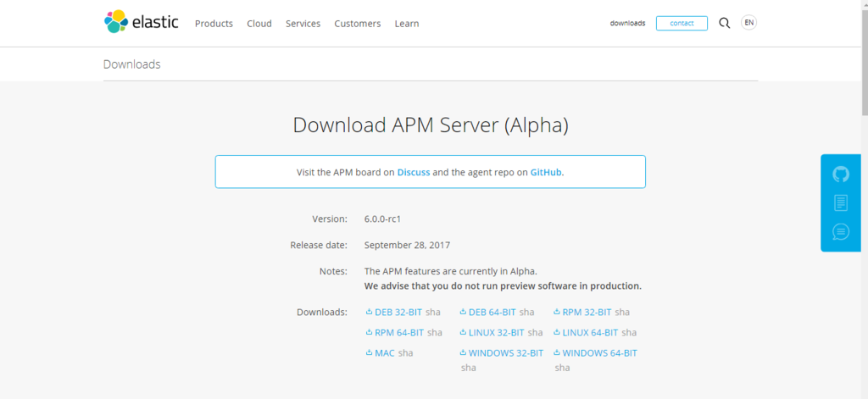Viewport: 868px width, 399px height.
Task: Click download icon beside MAC
Action: tap(370, 352)
